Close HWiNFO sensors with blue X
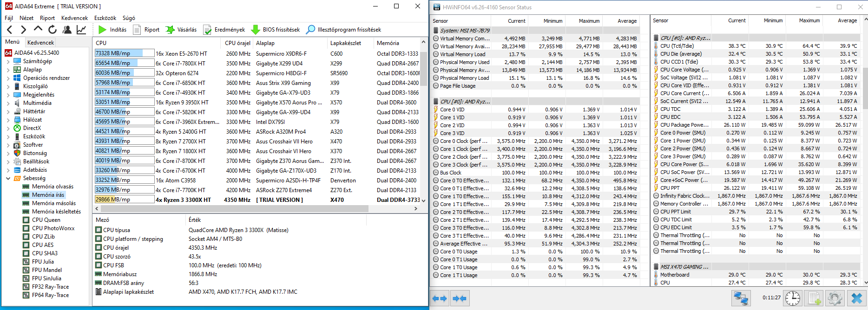This screenshot has width=868, height=310. [856, 298]
